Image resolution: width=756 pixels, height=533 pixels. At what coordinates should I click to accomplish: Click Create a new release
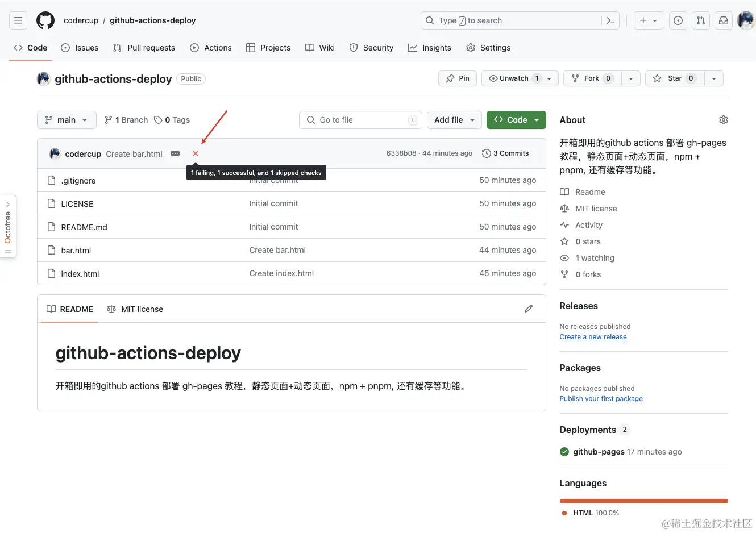593,337
